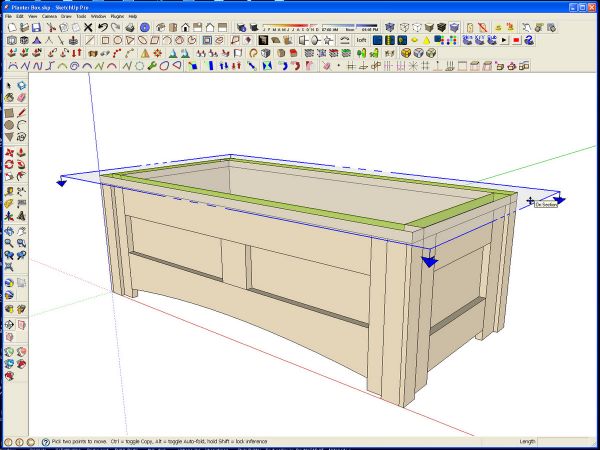Click the Length measurement input box
Viewport: 600px width, 450px height.
point(564,442)
